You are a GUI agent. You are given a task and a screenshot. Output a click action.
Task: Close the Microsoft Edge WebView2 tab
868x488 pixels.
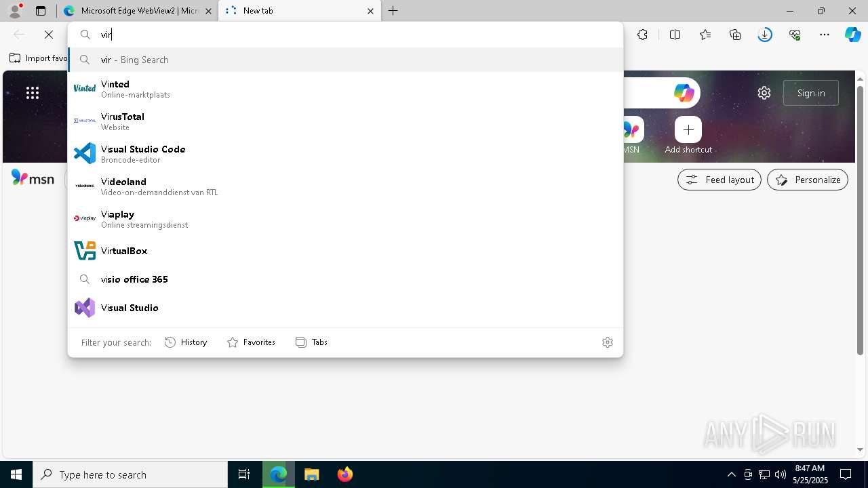[208, 11]
